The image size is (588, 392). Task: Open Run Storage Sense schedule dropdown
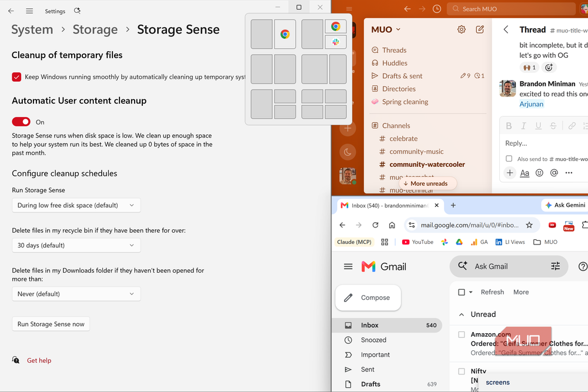(76, 205)
